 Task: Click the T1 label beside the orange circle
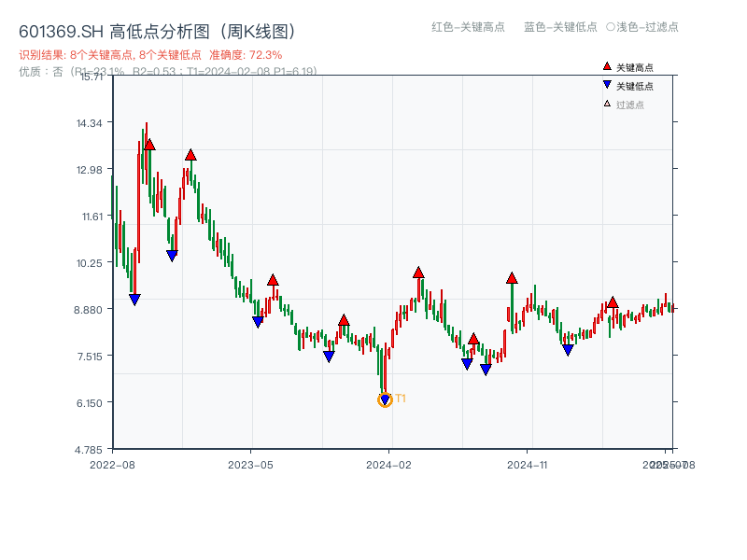[400, 399]
